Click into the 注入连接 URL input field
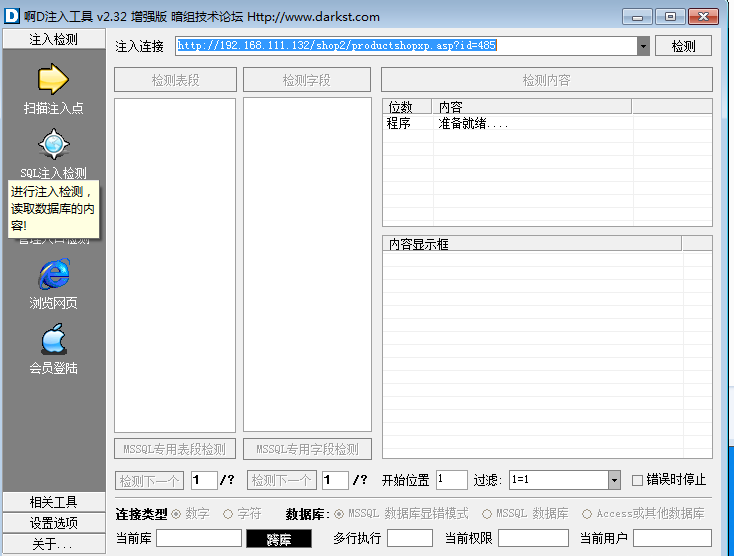 pos(406,46)
